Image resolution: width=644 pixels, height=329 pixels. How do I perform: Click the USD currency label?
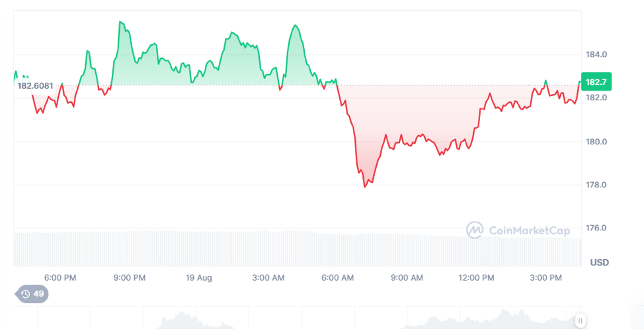pyautogui.click(x=599, y=263)
